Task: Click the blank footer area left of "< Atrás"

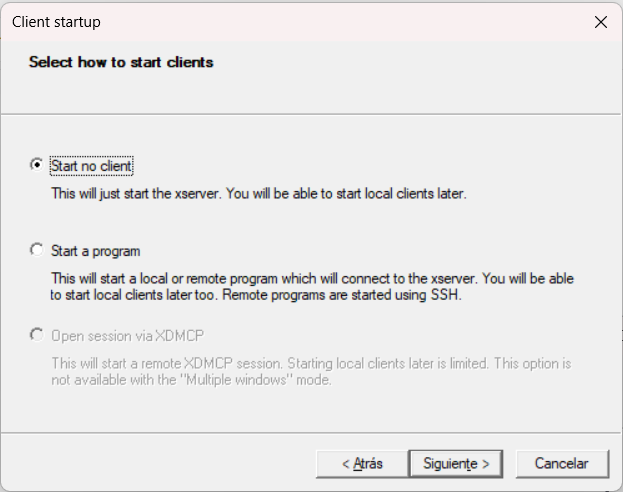Action: pyautogui.click(x=160, y=464)
